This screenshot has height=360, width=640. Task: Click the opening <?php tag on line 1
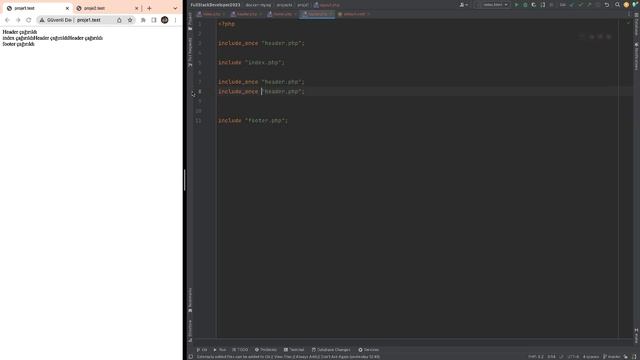point(226,24)
